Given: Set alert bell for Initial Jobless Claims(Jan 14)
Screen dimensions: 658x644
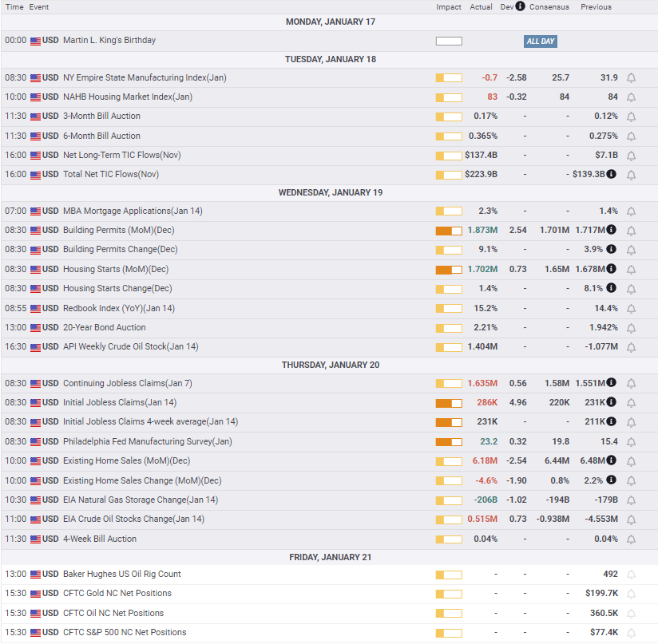Looking at the screenshot, I should [631, 403].
